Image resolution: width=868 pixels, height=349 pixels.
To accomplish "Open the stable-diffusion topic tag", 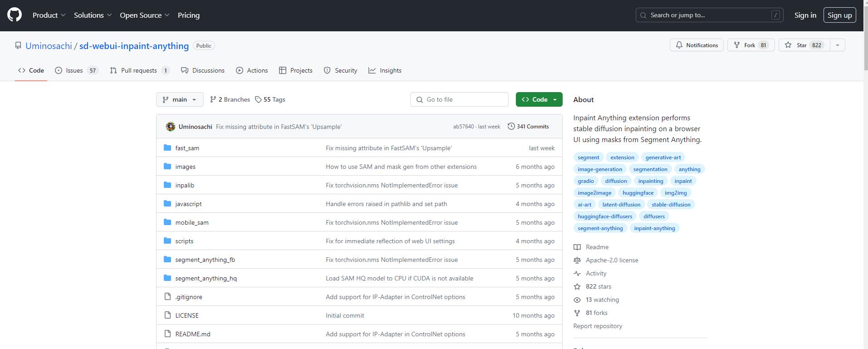I will [671, 204].
